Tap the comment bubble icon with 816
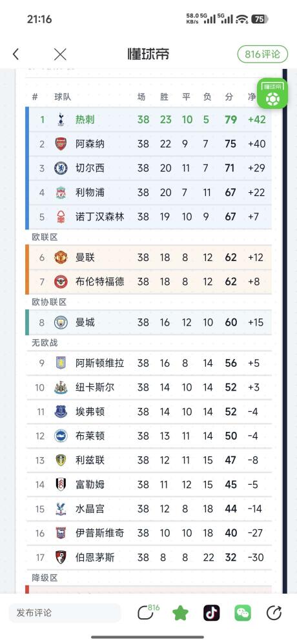Image resolution: width=297 pixels, height=644 pixels. [x=148, y=612]
